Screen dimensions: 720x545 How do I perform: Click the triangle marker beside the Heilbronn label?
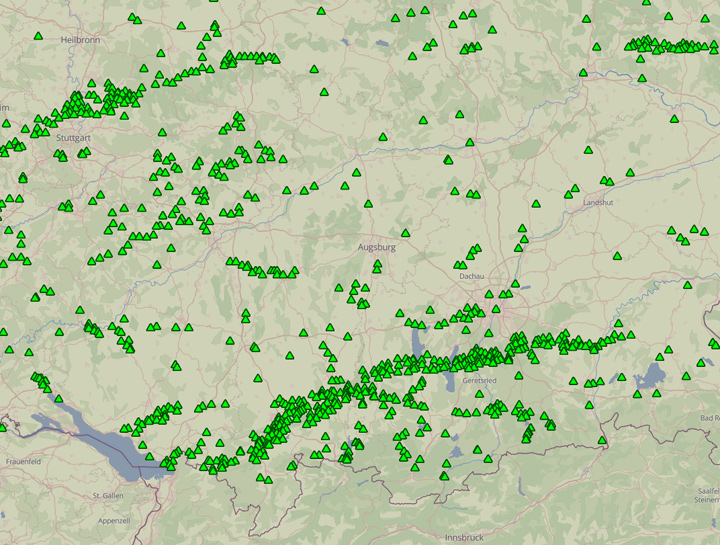pos(38,36)
